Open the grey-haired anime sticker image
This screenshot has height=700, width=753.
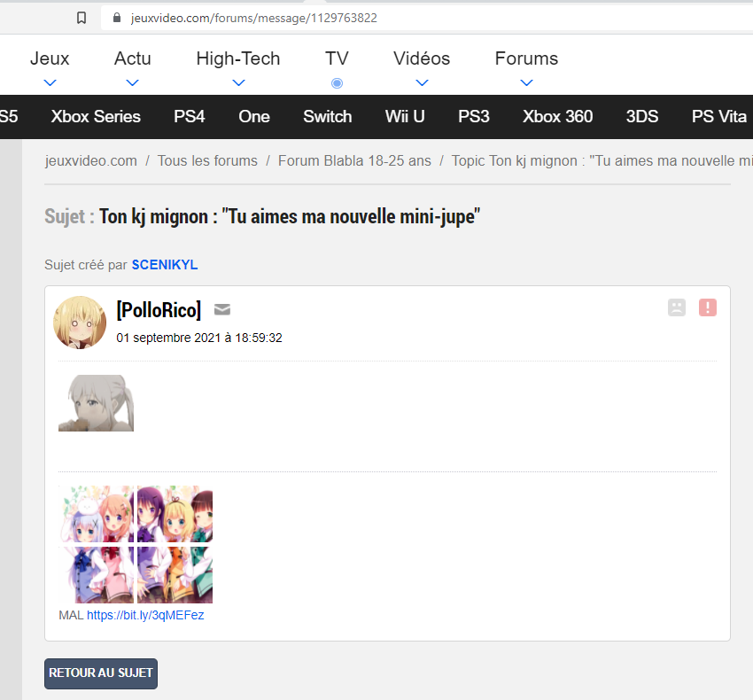coord(96,403)
